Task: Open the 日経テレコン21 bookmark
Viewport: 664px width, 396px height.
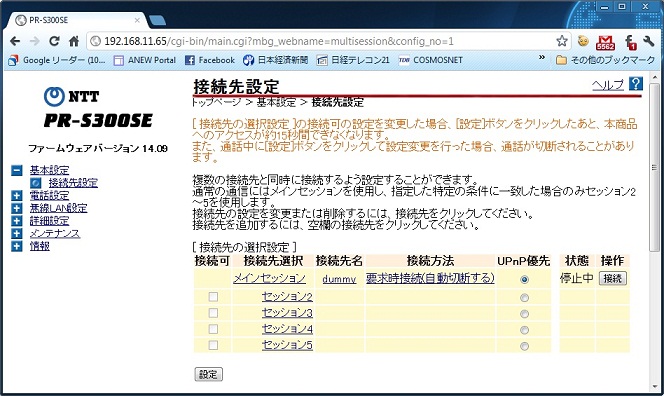Action: (x=353, y=60)
